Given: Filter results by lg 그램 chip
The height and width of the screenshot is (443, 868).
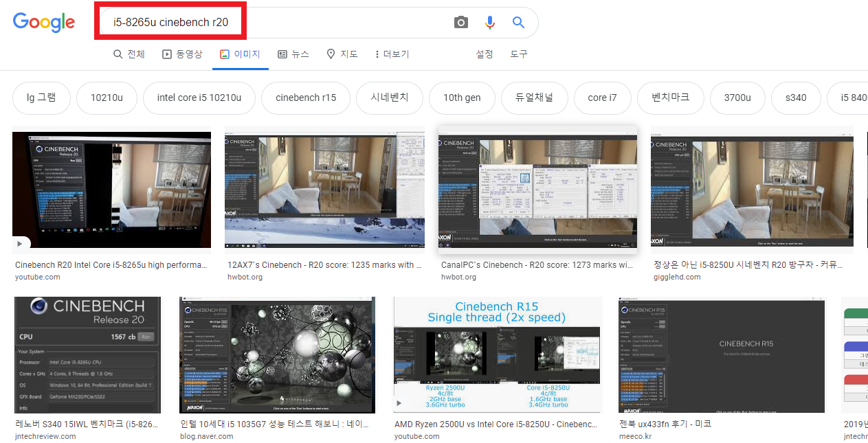Looking at the screenshot, I should coord(41,98).
